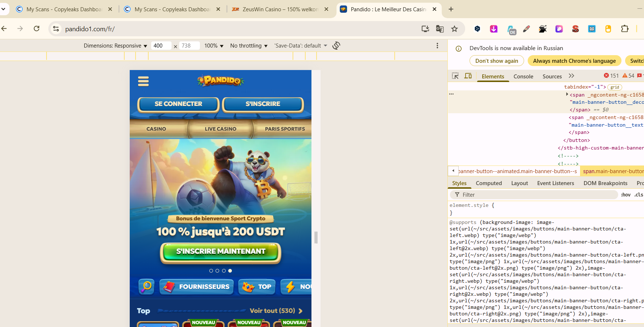
Task: Select the filled active carousel dot
Action: 230,271
